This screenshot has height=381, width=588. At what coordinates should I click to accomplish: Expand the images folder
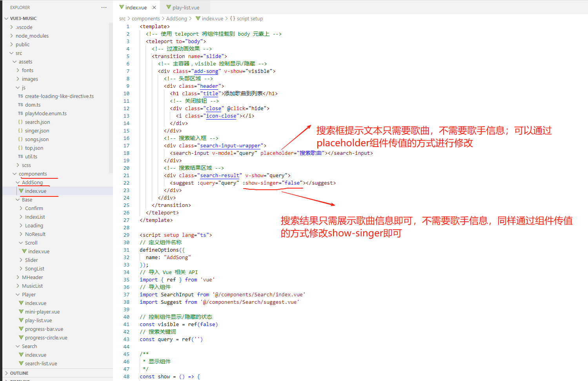18,79
